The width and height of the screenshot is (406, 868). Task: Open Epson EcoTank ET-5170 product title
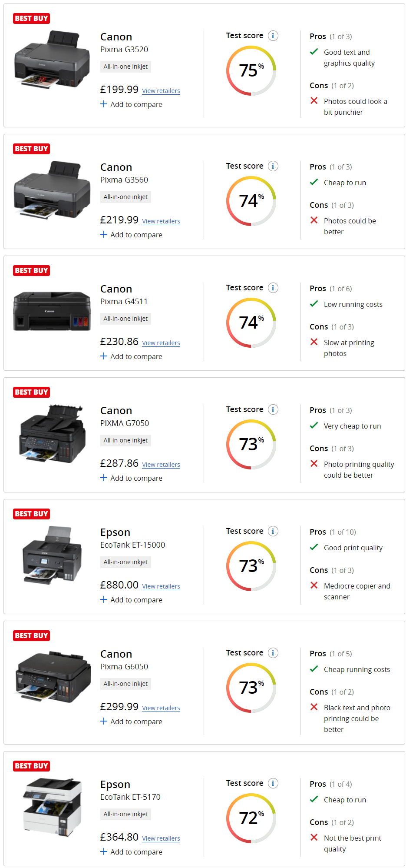click(130, 790)
